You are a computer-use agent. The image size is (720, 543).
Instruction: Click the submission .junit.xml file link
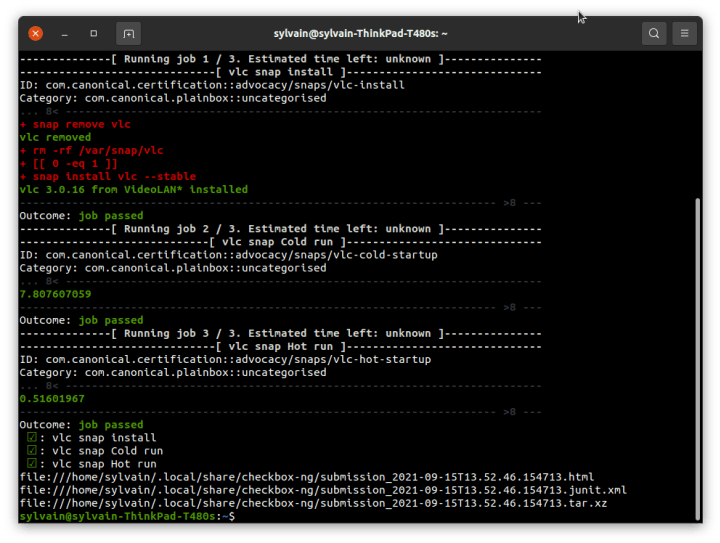click(x=323, y=490)
